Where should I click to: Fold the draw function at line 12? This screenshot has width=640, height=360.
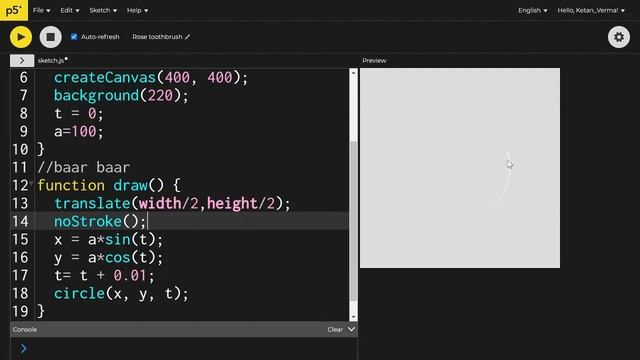[x=31, y=184]
